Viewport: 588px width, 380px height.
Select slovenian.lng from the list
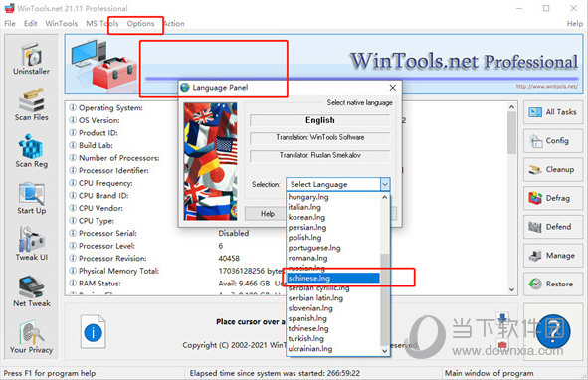(x=333, y=308)
